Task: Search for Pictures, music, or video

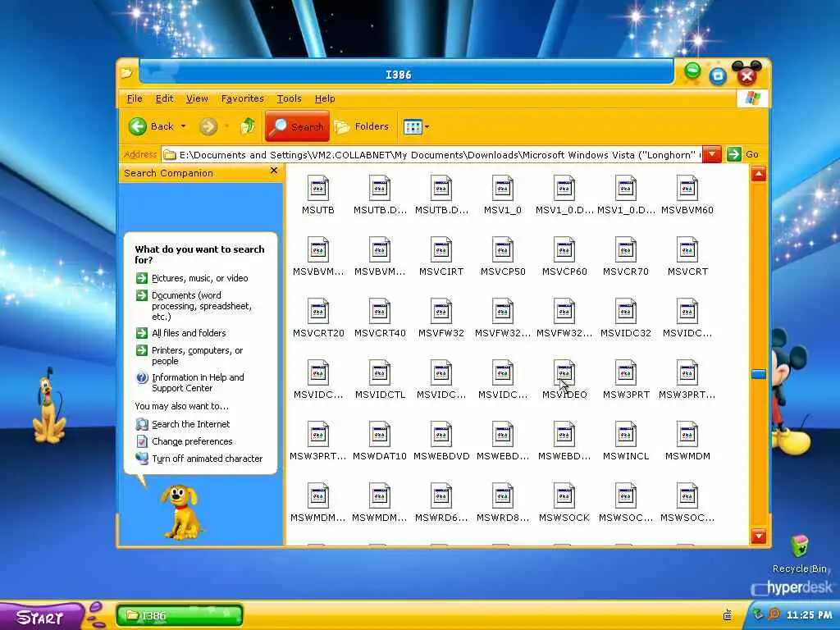Action: pos(199,278)
